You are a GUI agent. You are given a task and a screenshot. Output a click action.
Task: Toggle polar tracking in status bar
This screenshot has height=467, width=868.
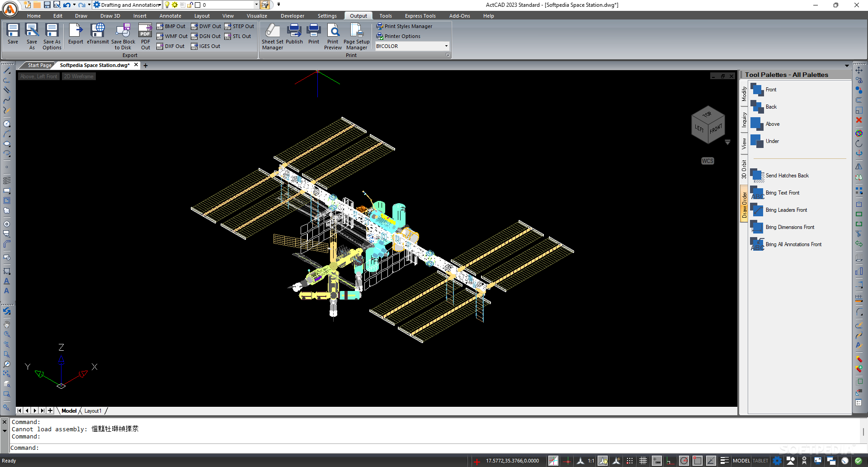(x=684, y=461)
